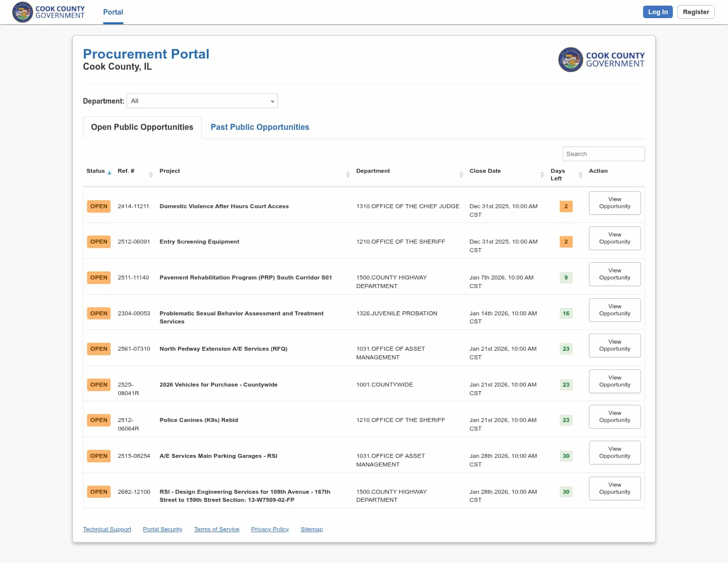
Task: Click the Register button
Action: point(696,12)
